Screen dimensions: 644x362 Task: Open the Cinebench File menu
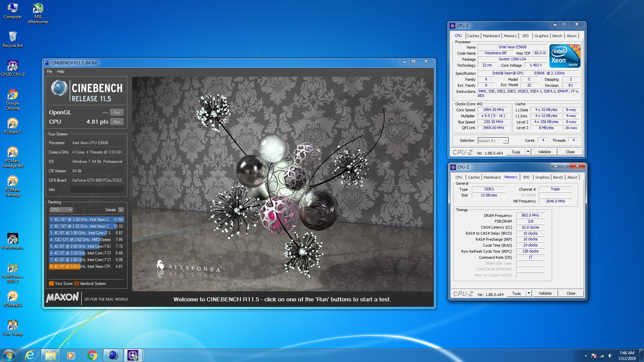(x=49, y=71)
